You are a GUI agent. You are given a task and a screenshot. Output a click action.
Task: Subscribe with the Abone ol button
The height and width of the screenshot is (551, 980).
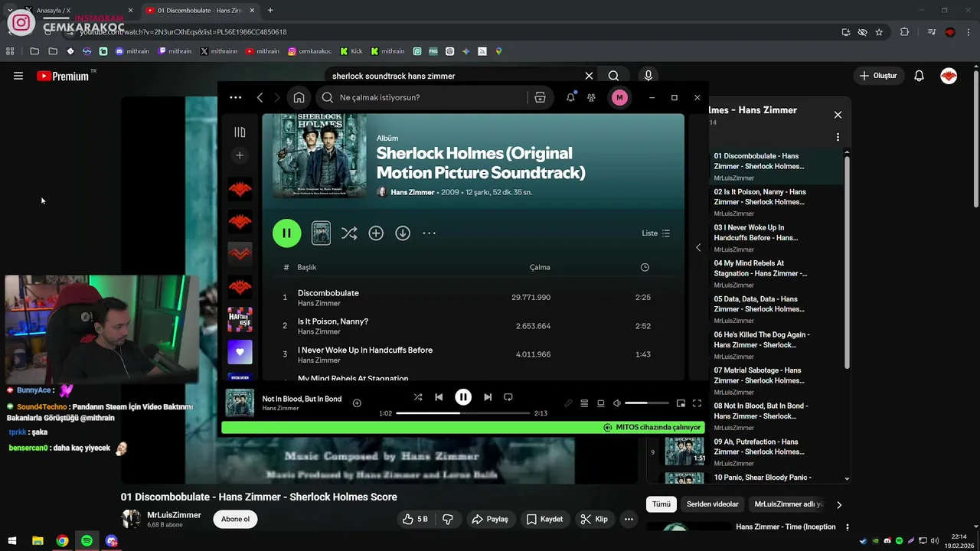[x=235, y=519]
